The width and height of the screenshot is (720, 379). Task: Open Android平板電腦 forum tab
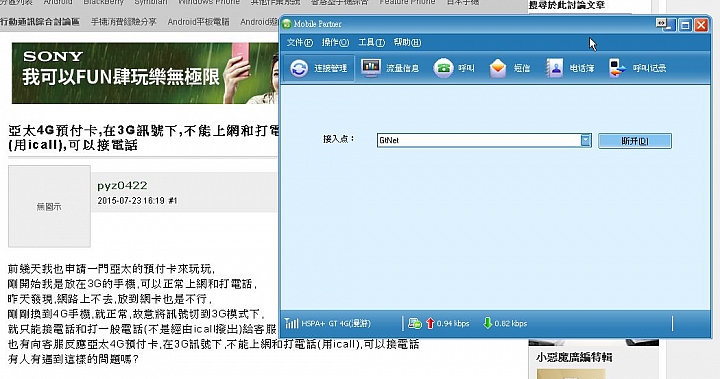point(198,22)
